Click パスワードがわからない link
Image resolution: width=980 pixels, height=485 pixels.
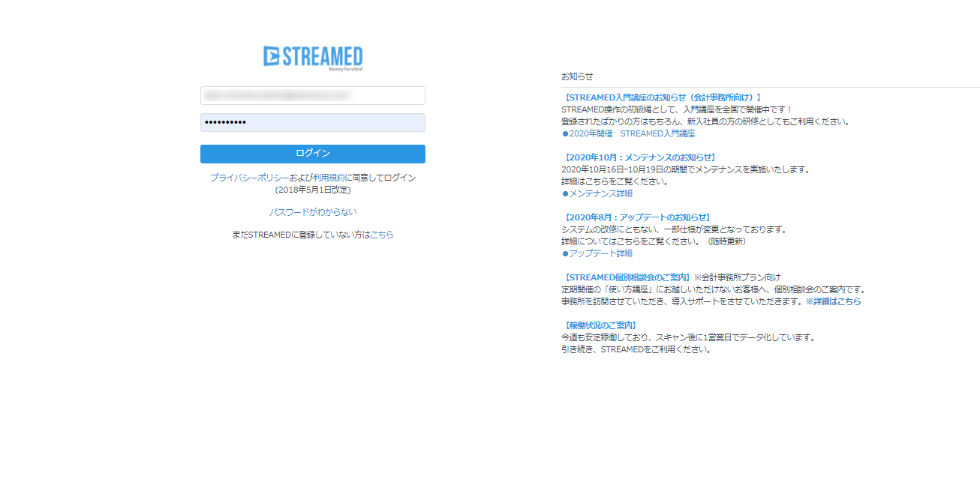coord(313,212)
